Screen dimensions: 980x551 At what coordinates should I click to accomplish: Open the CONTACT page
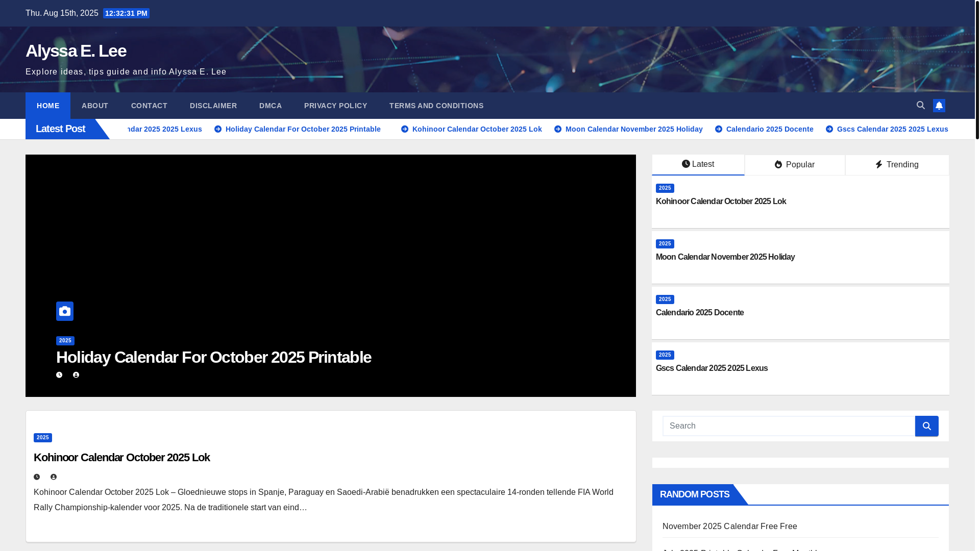point(149,106)
